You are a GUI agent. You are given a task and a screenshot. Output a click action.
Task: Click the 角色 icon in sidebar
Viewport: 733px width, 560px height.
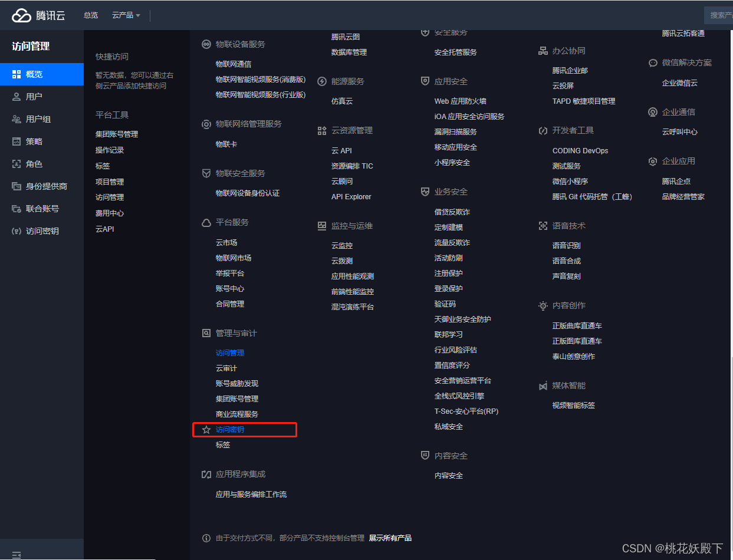(x=17, y=164)
